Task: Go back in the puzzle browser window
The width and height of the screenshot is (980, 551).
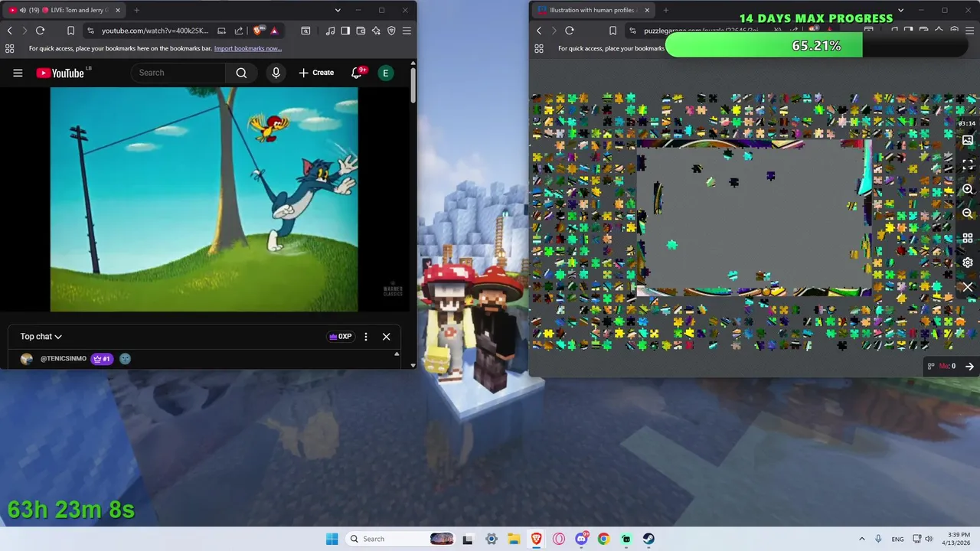Action: click(539, 31)
